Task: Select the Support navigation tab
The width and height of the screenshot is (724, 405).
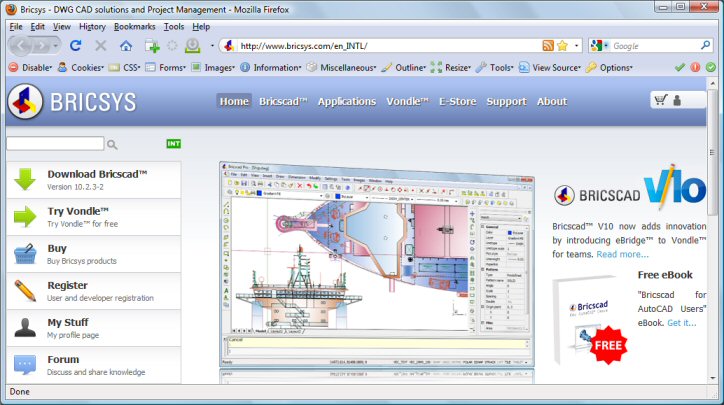Action: 507,101
